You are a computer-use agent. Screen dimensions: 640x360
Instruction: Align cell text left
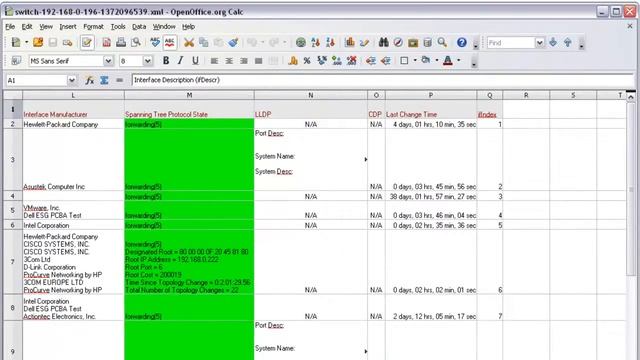pyautogui.click(x=214, y=61)
